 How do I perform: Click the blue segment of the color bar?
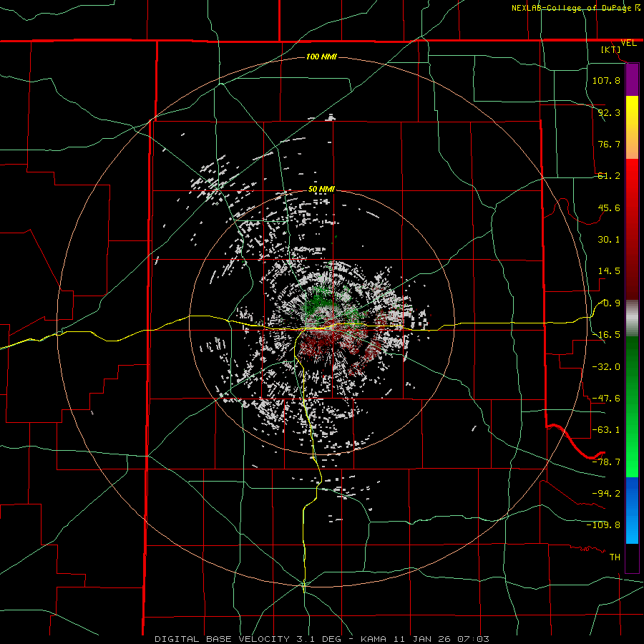(x=632, y=510)
